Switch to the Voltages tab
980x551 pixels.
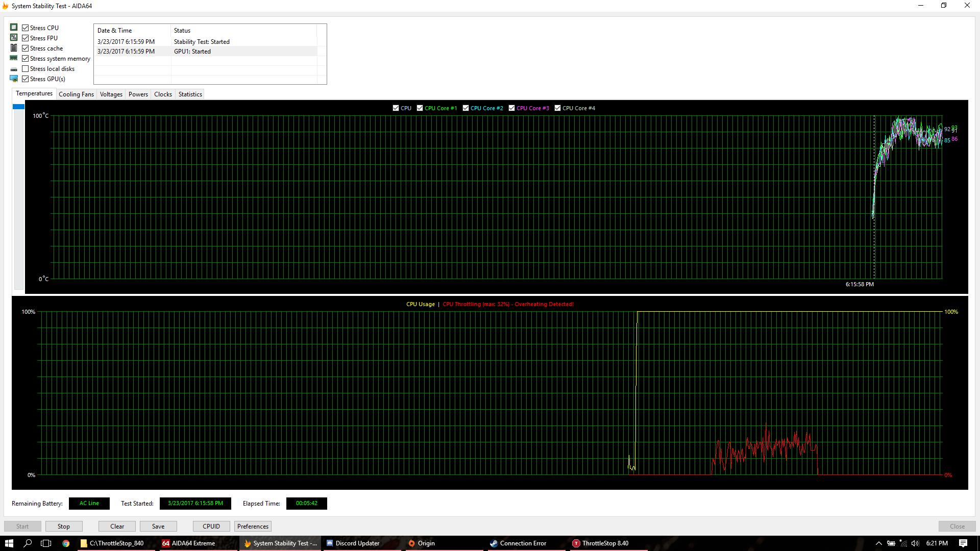pos(111,94)
